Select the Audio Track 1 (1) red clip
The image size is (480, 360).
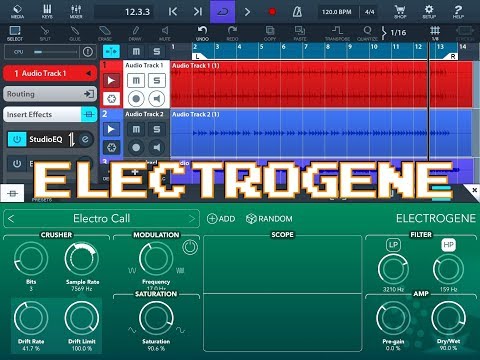321,84
